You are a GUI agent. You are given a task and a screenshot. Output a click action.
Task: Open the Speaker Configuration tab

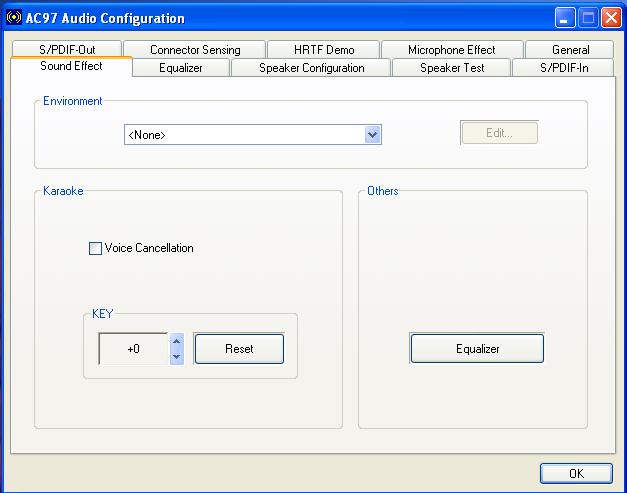coord(311,68)
